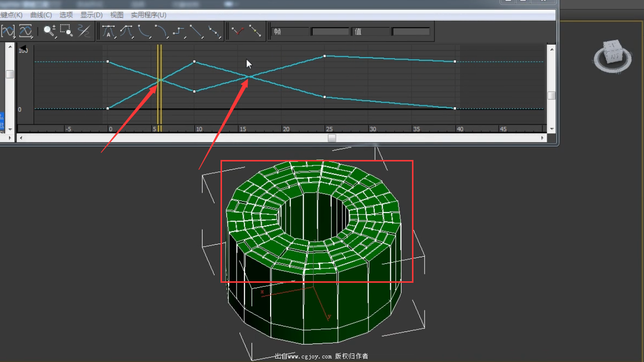Click the 40 label on the time ruler
The image size is (644, 362).
tap(460, 129)
